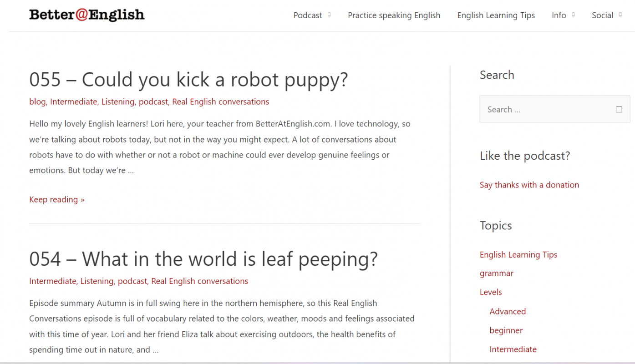Open English Learning Tips topic in sidebar

click(x=518, y=255)
